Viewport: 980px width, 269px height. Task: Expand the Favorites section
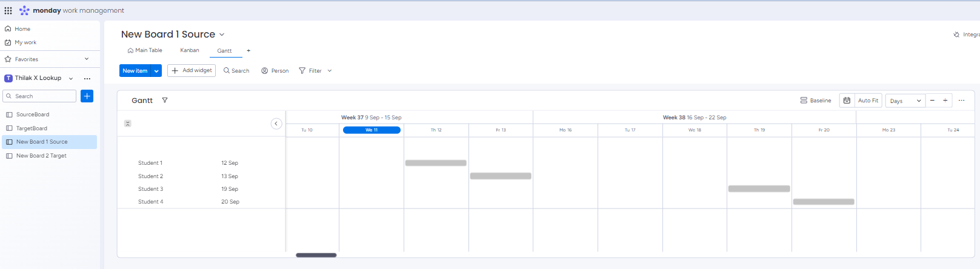[x=87, y=59]
